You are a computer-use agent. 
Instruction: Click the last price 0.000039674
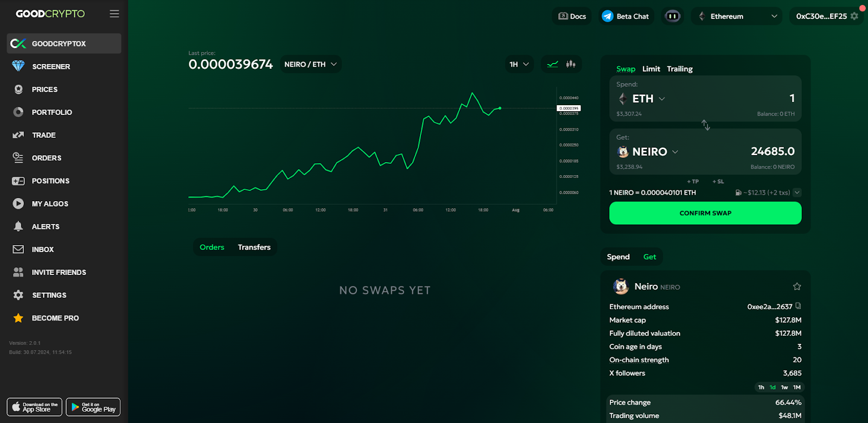coord(231,65)
